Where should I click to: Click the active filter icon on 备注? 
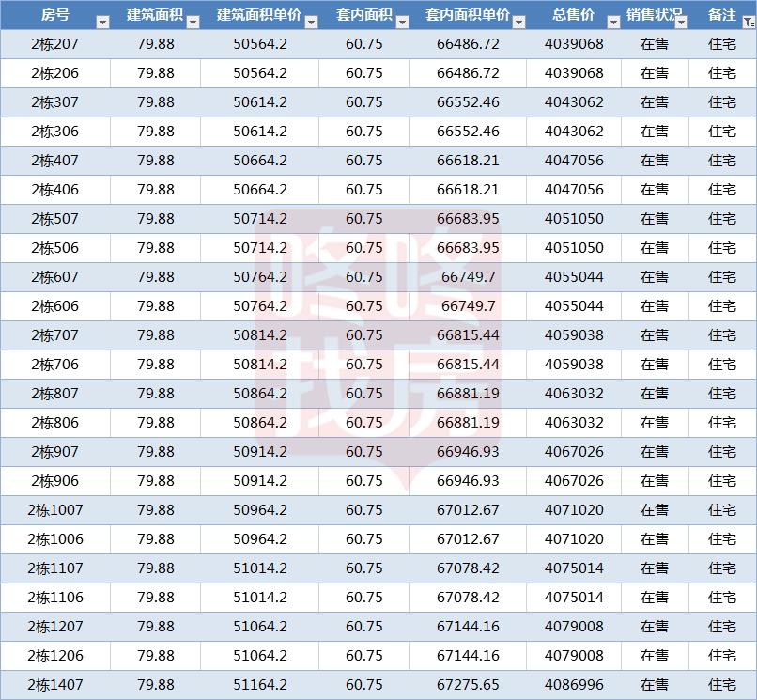(x=747, y=22)
